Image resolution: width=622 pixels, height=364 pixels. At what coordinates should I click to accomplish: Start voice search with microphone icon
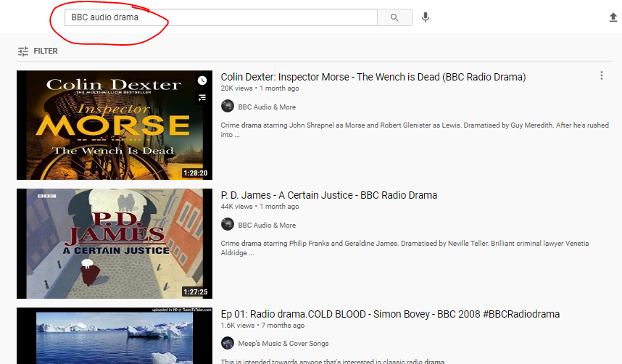point(426,17)
